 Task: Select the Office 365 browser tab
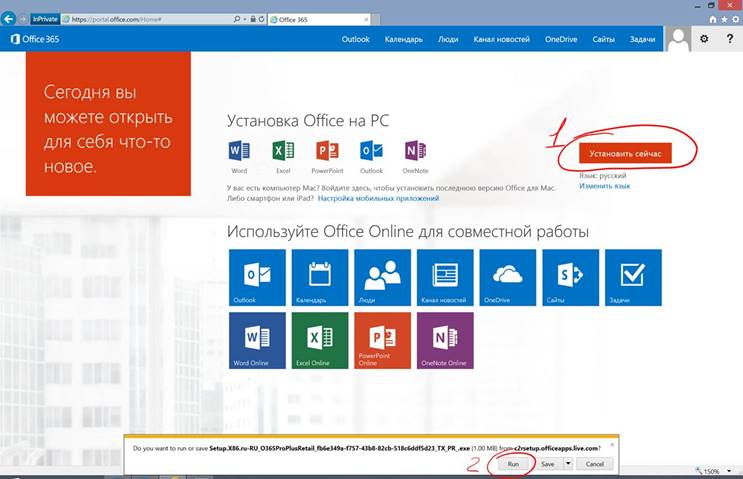pyautogui.click(x=320, y=19)
